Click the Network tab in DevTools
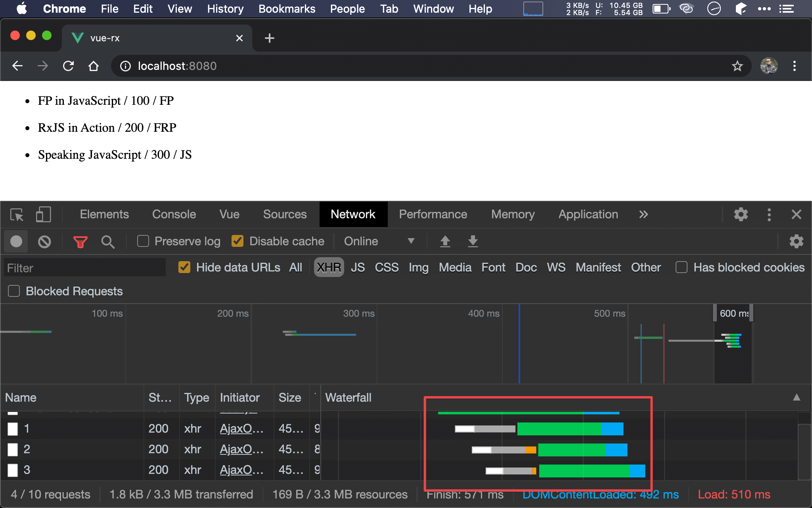Screen dimensions: 812x508 tap(352, 214)
